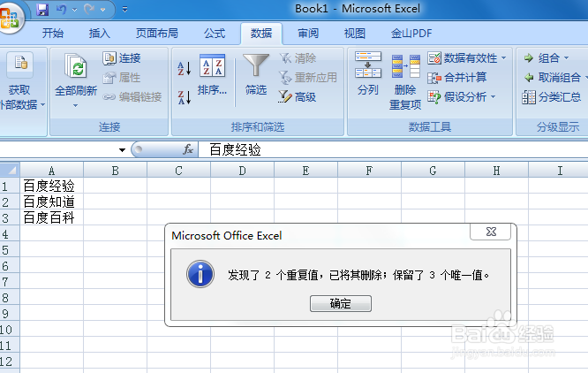Image resolution: width=588 pixels, height=373 pixels.
Task: Undo the last action
Action: (61, 10)
